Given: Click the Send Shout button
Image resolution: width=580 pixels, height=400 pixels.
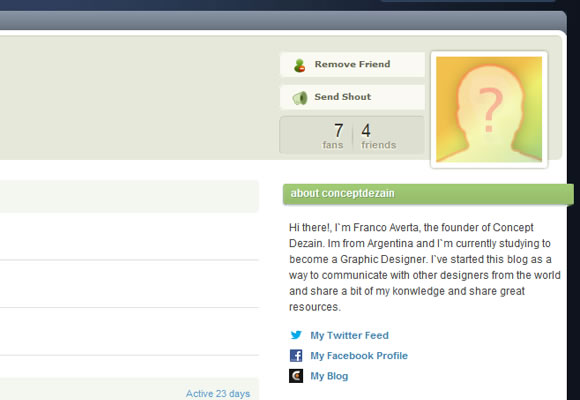Looking at the screenshot, I should pos(352,97).
